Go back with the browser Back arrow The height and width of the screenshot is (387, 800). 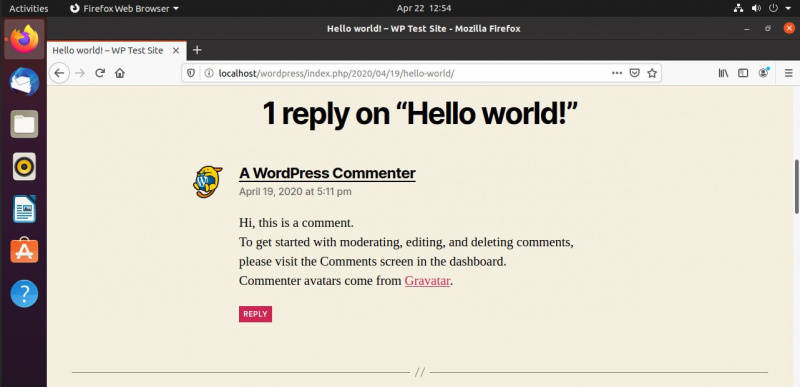click(x=59, y=73)
